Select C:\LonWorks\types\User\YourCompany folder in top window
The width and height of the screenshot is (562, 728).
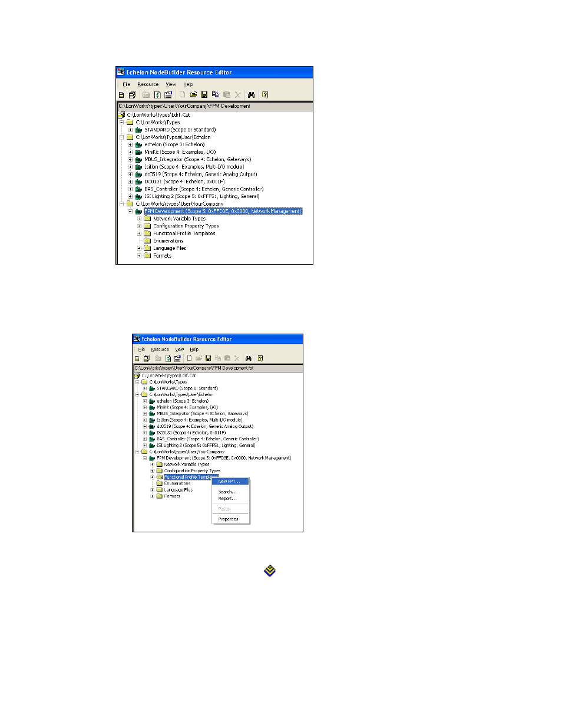180,204
